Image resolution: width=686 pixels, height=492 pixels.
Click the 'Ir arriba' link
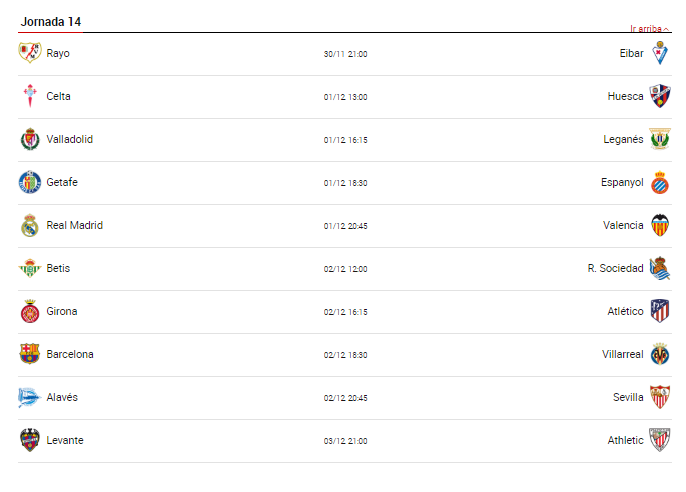click(x=649, y=29)
